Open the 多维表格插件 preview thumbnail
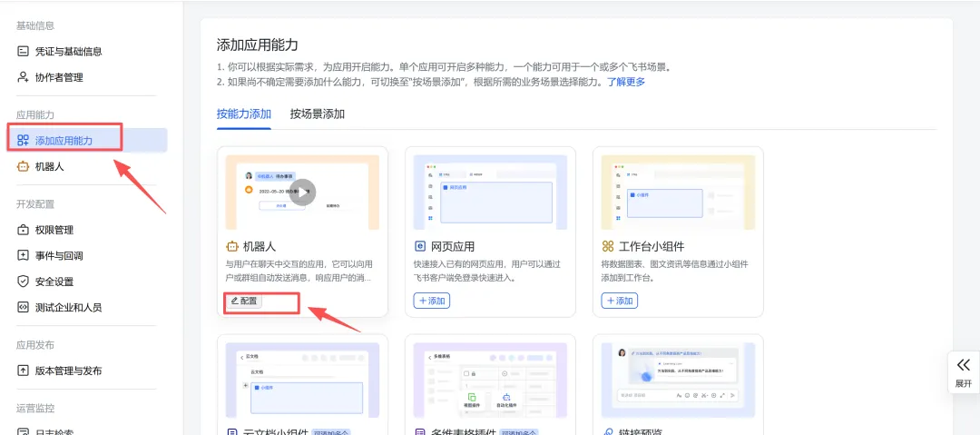Image resolution: width=980 pixels, height=435 pixels. click(x=490, y=380)
